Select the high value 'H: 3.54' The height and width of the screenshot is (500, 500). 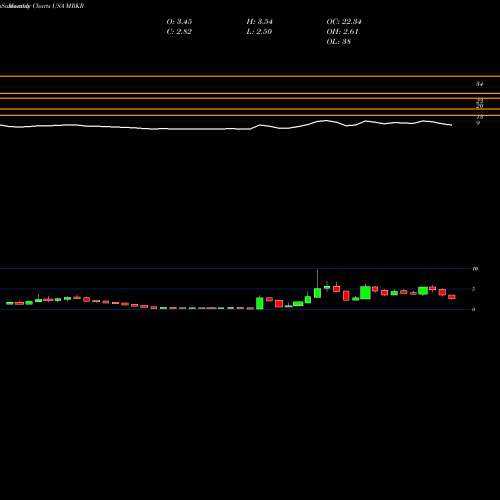tap(259, 22)
